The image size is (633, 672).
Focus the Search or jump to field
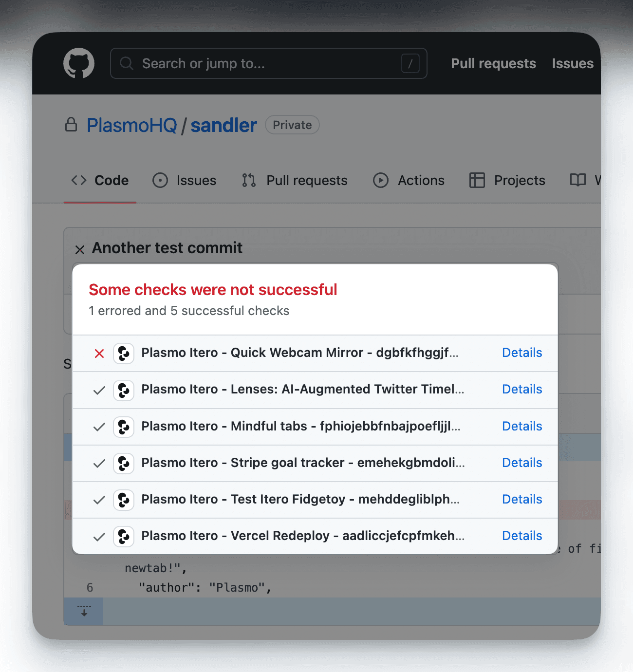(268, 63)
